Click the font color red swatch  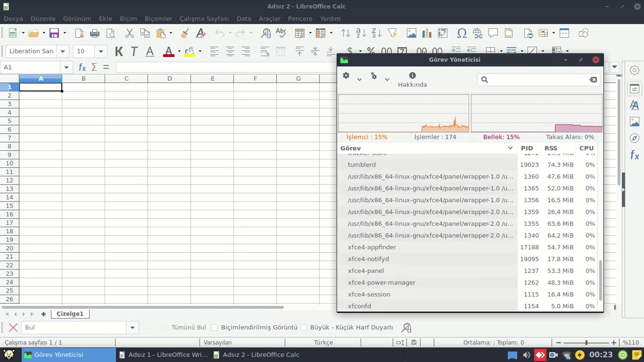(x=169, y=51)
